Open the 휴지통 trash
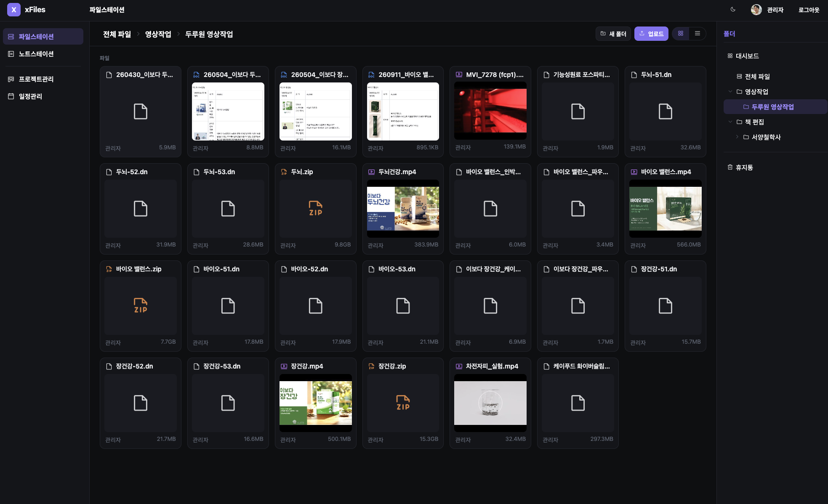Viewport: 828px width, 504px height. [740, 167]
